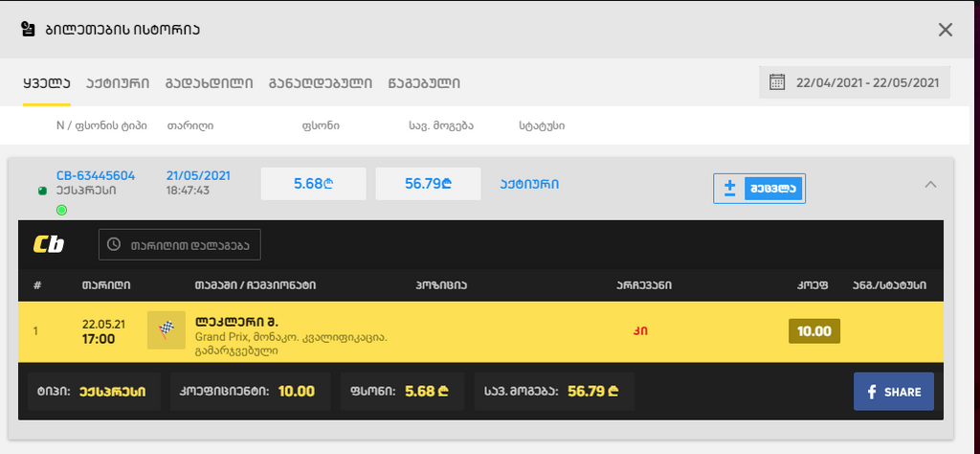Click the Facebook f icon on SHARE
The image size is (980, 454).
pyautogui.click(x=873, y=392)
